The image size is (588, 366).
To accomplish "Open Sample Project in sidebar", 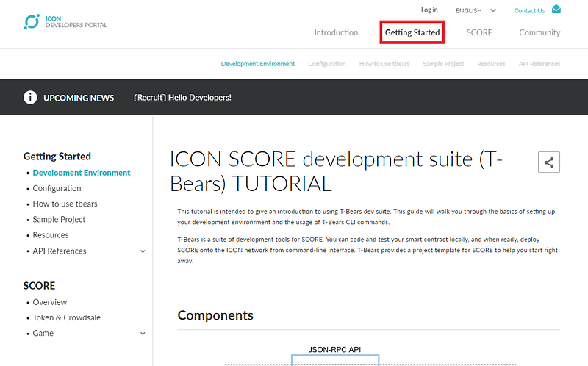I will tap(59, 219).
